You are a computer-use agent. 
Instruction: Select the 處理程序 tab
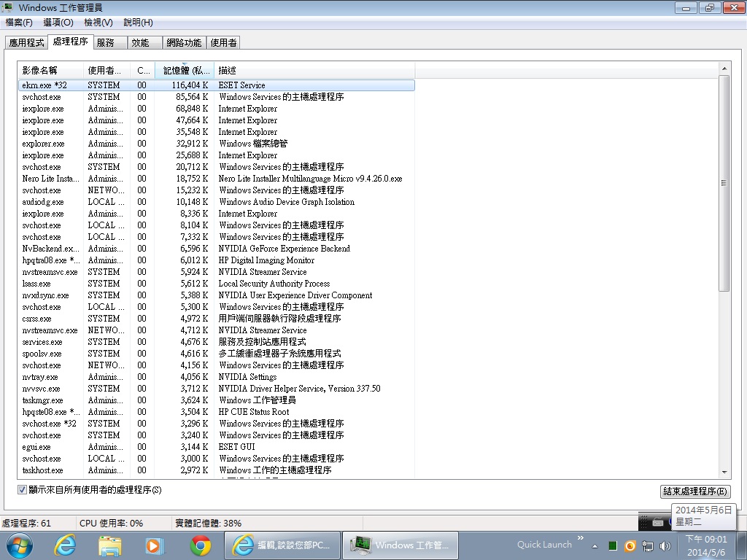(71, 42)
